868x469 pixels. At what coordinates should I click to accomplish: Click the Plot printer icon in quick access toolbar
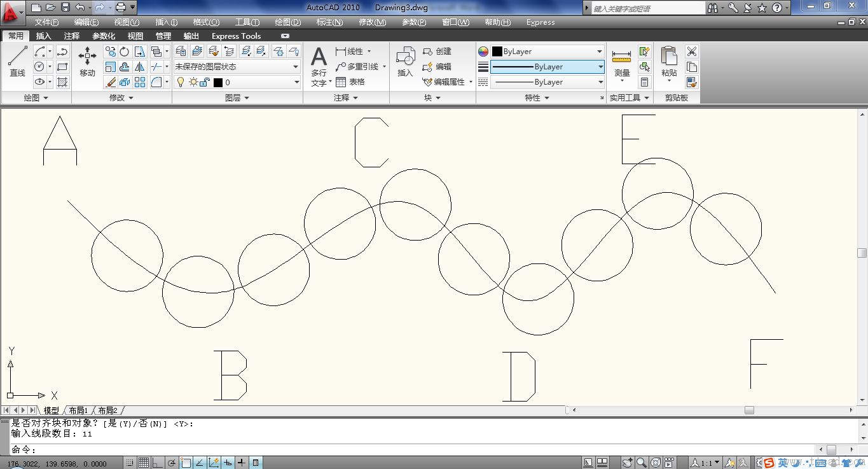point(121,8)
